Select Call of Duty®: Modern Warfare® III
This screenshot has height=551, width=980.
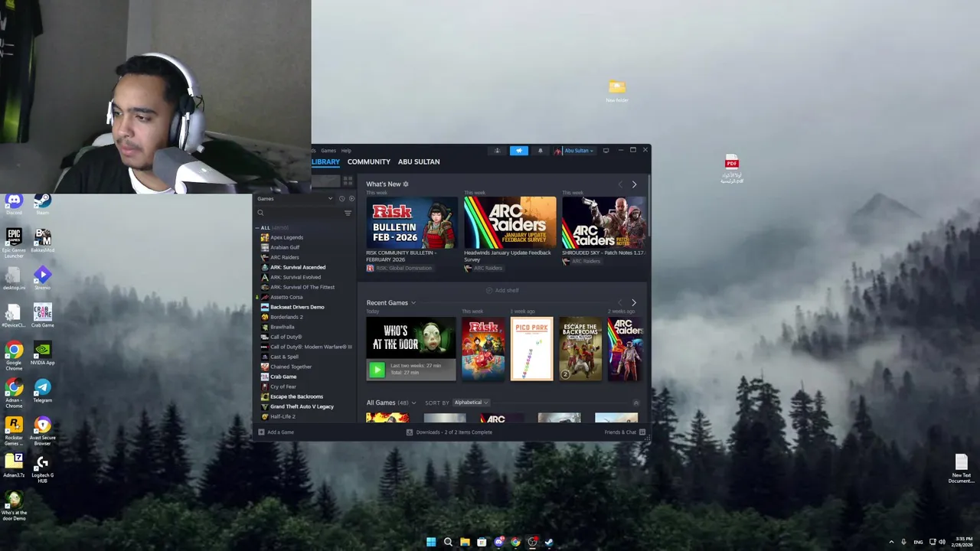click(x=311, y=347)
